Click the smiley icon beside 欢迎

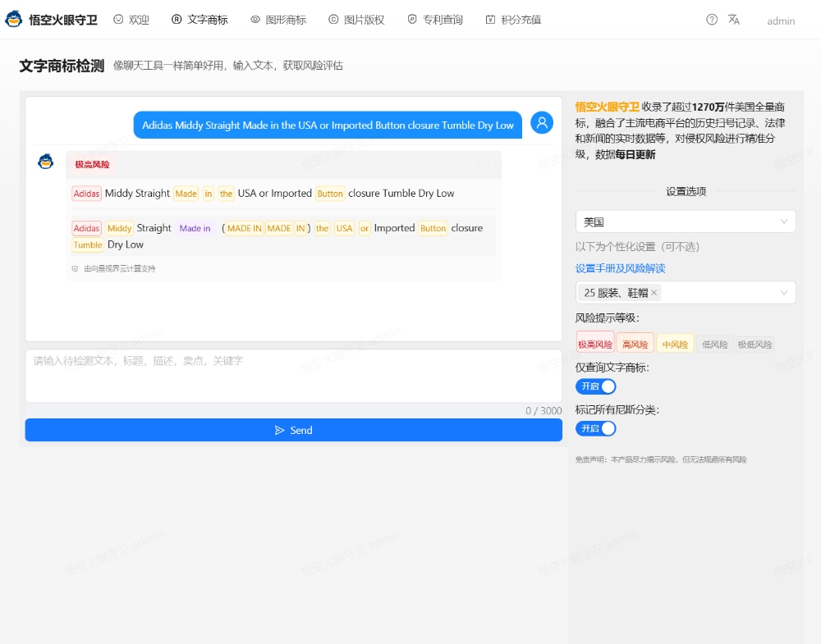coord(118,20)
